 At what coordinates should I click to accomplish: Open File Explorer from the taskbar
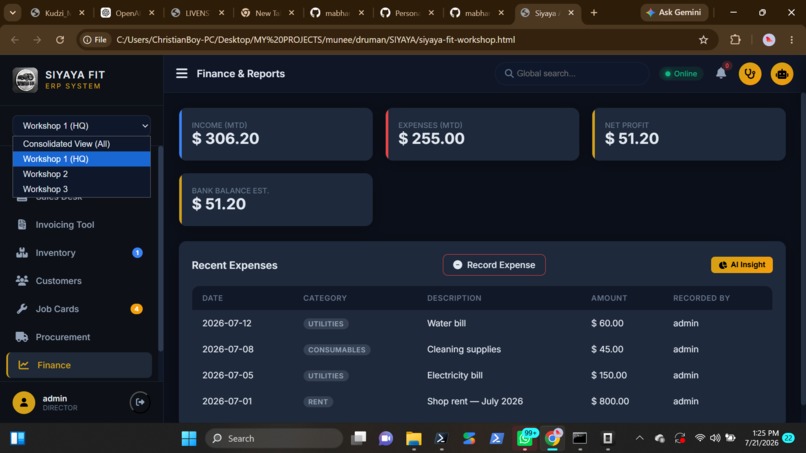[413, 438]
